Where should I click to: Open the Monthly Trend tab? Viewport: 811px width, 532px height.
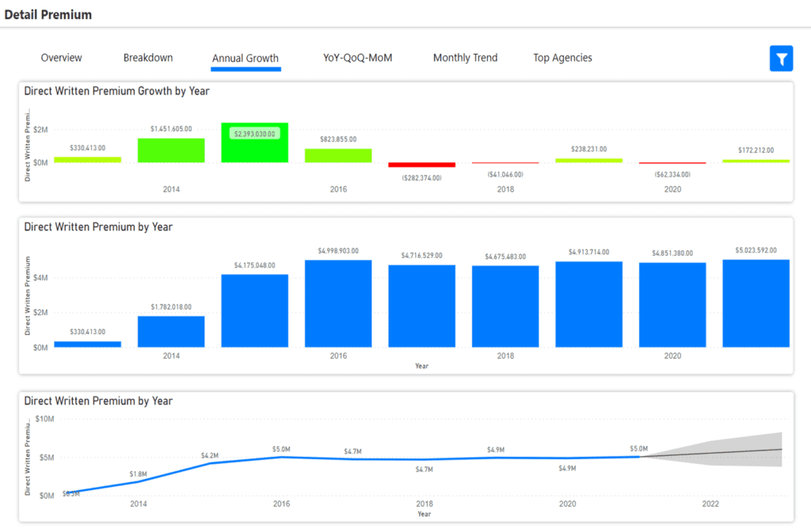(x=465, y=58)
